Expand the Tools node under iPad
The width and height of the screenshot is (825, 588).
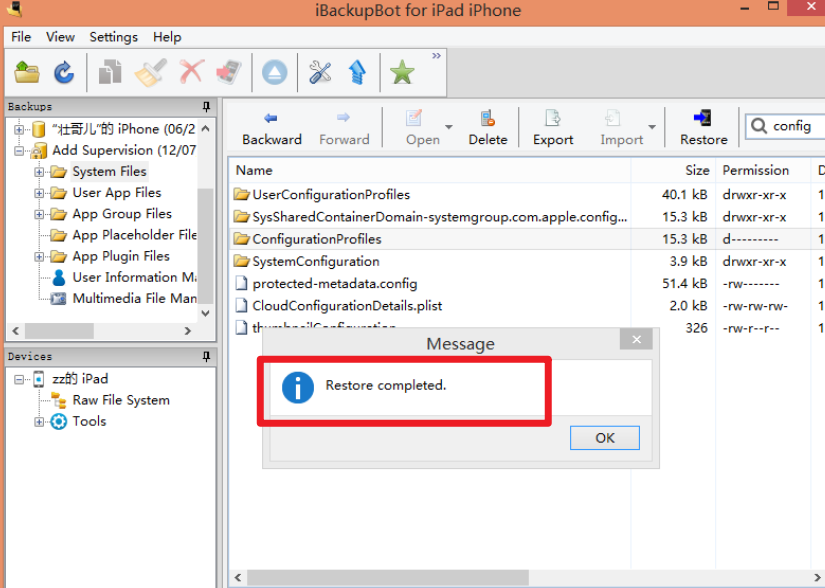point(39,422)
